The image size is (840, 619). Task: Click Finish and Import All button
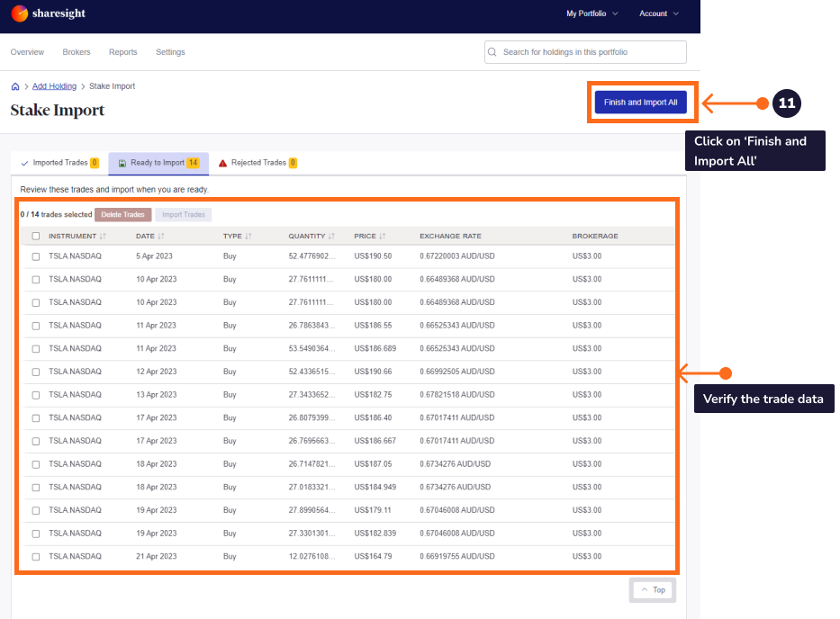coord(641,103)
